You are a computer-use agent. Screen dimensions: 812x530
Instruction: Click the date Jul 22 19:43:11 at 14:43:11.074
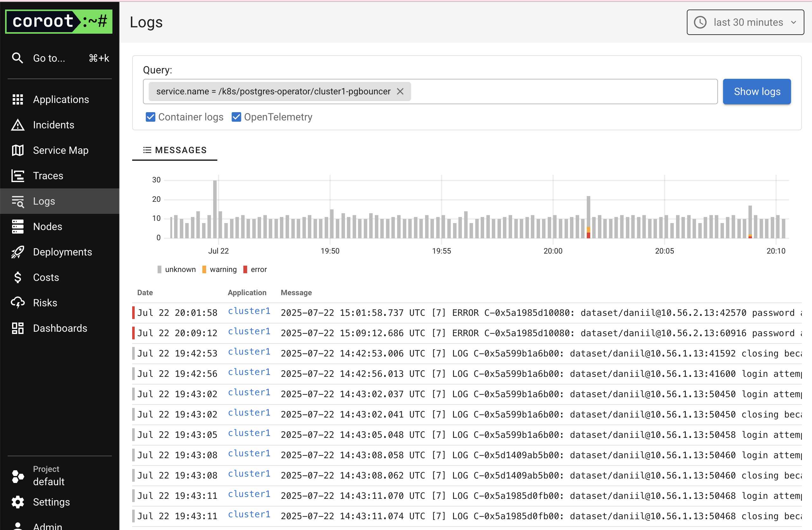coord(177,516)
